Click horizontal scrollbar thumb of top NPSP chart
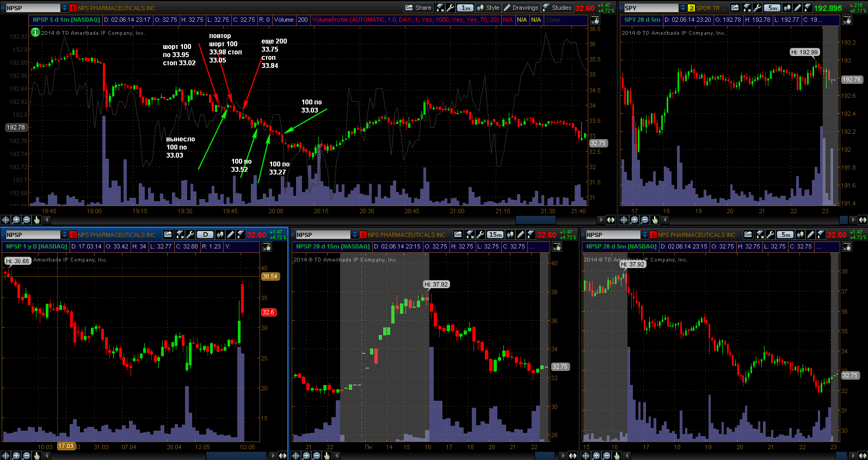The width and height of the screenshot is (868, 460). (x=535, y=220)
